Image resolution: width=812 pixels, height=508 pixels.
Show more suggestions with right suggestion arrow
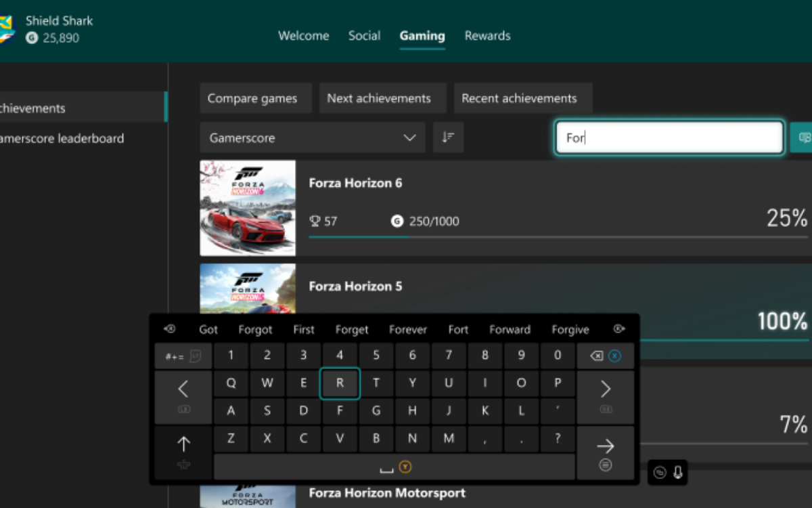[618, 329]
